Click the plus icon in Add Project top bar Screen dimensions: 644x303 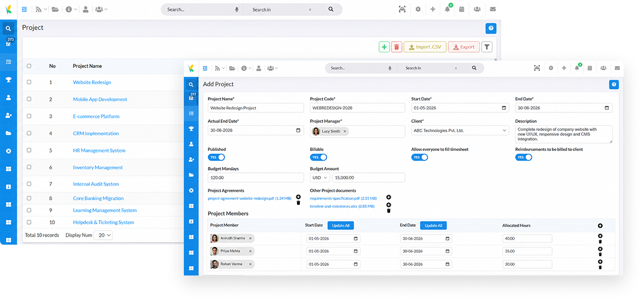564,68
